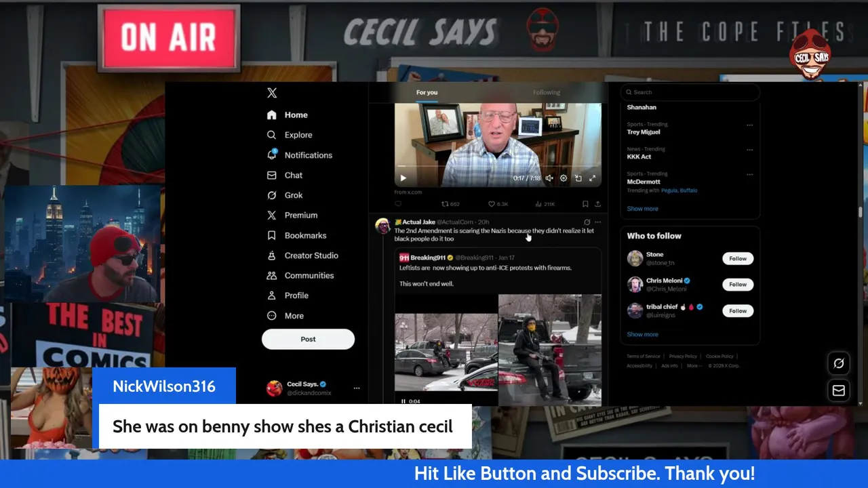
Task: Open Grok from the sidebar
Action: coord(285,195)
